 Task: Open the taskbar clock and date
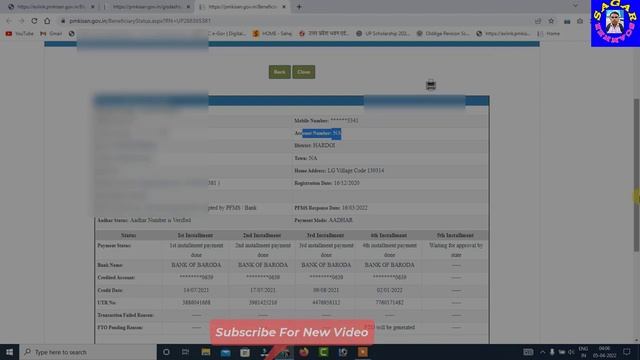tap(604, 352)
